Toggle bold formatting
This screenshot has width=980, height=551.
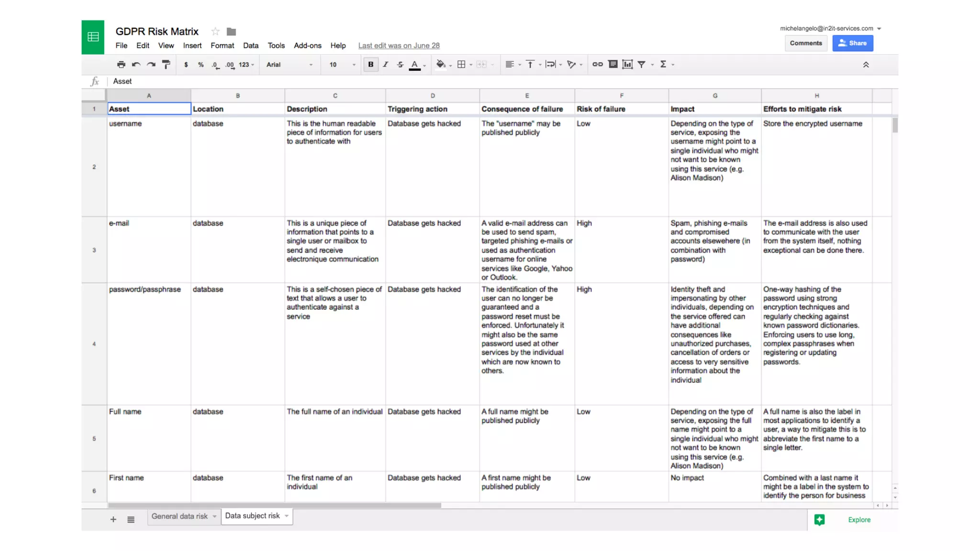point(370,65)
